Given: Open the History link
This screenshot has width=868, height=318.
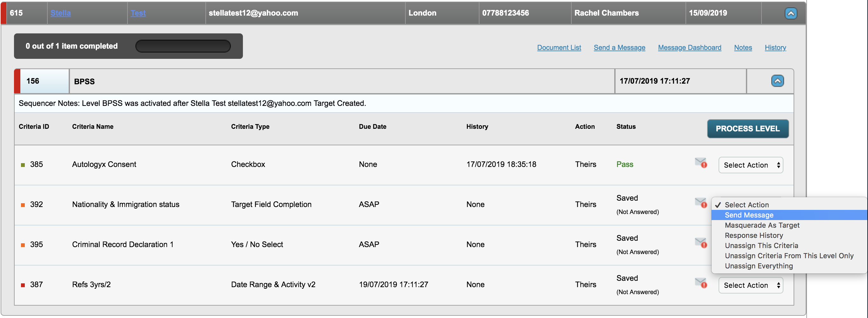Looking at the screenshot, I should [775, 47].
